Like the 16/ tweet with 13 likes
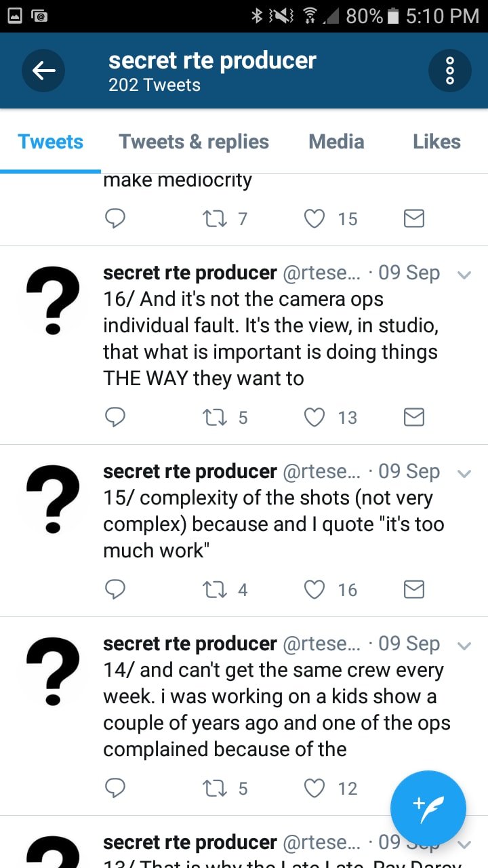 (x=314, y=417)
